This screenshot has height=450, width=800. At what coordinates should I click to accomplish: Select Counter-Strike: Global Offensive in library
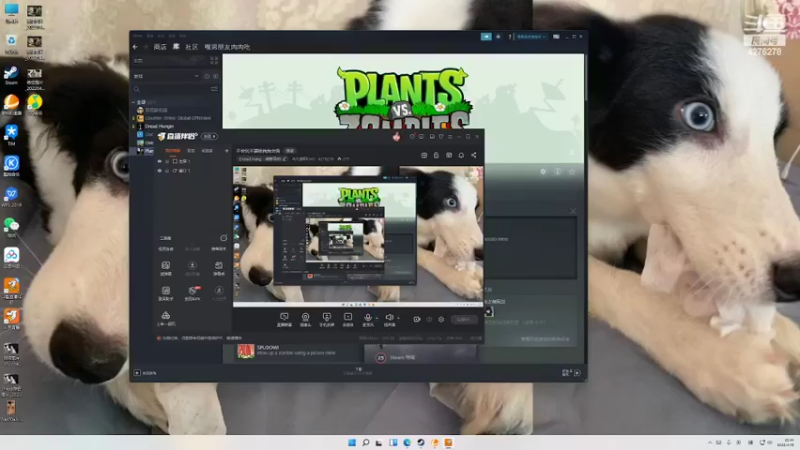coord(178,118)
